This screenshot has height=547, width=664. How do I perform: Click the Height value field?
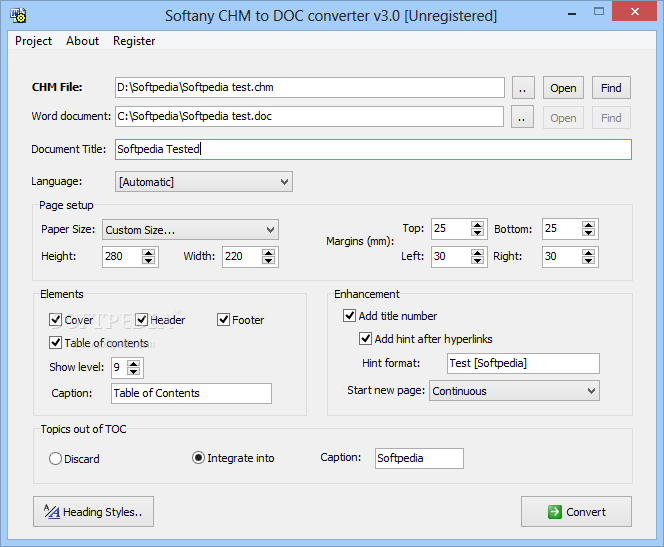tap(122, 257)
